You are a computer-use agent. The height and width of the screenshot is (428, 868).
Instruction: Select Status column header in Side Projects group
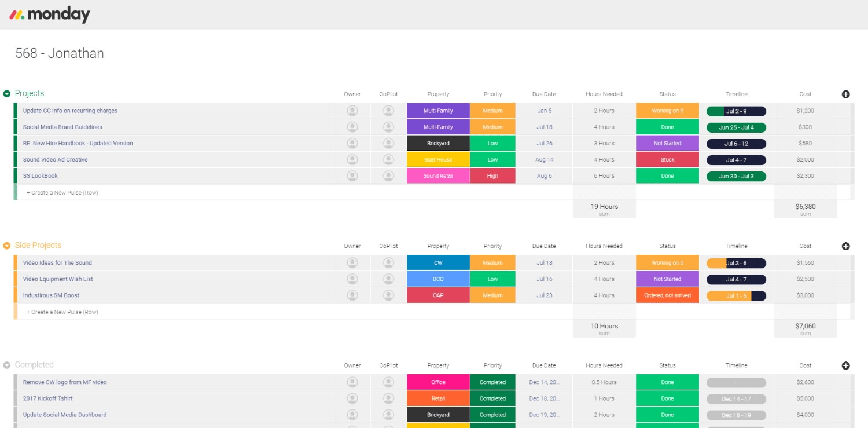[x=667, y=246]
